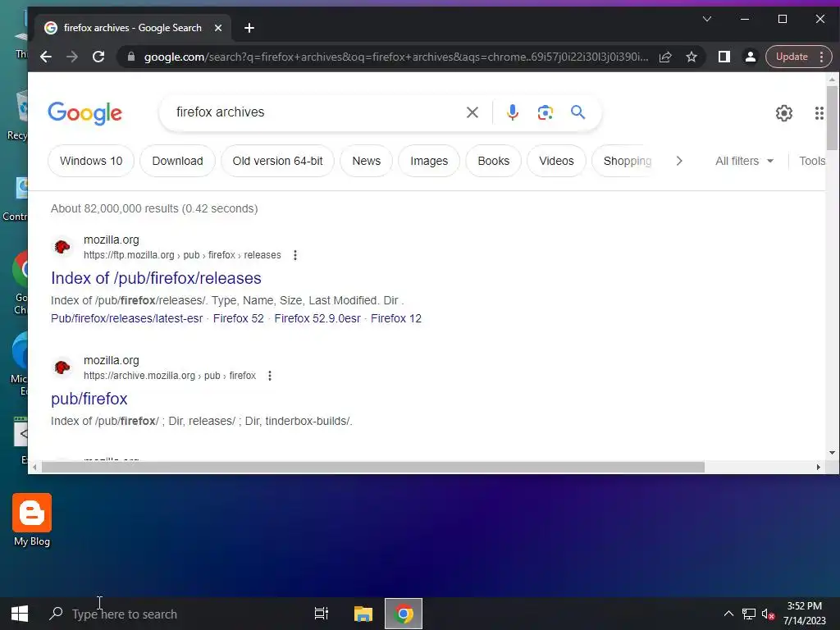
Task: Open Chrome profile icon
Action: (x=751, y=57)
